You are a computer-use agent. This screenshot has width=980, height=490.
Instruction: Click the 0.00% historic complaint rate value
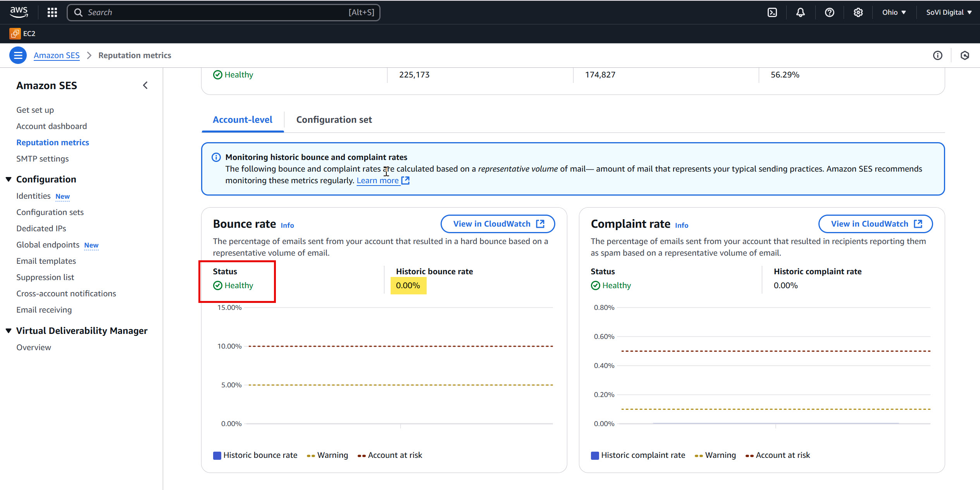click(785, 285)
